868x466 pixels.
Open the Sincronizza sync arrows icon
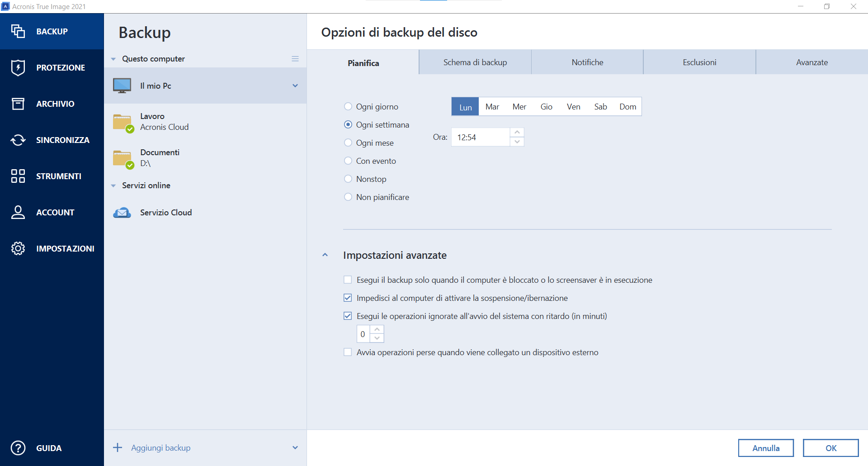[18, 140]
